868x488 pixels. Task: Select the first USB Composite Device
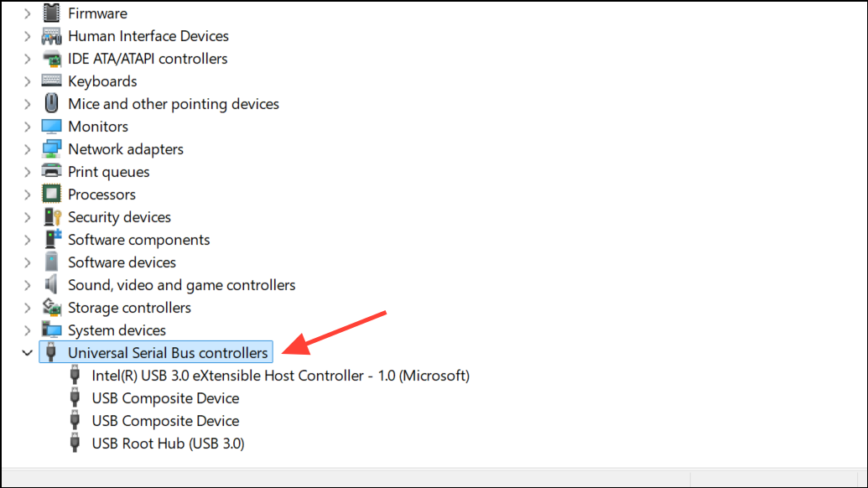(x=165, y=398)
